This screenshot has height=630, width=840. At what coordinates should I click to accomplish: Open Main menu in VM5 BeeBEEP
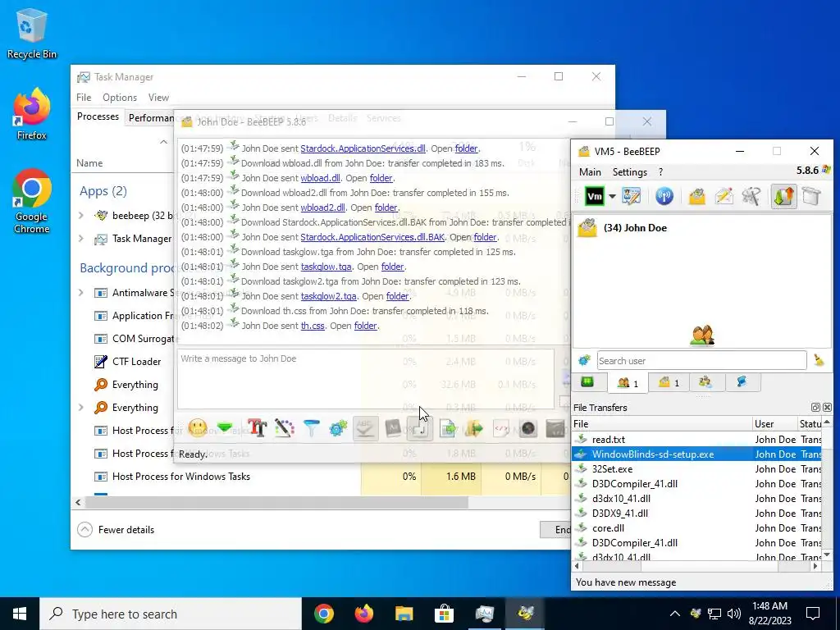pyautogui.click(x=590, y=172)
